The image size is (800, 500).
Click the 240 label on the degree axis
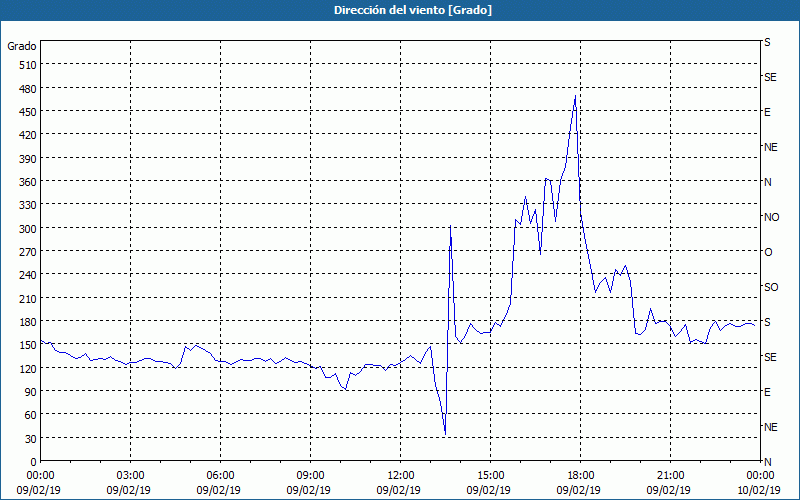click(28, 275)
